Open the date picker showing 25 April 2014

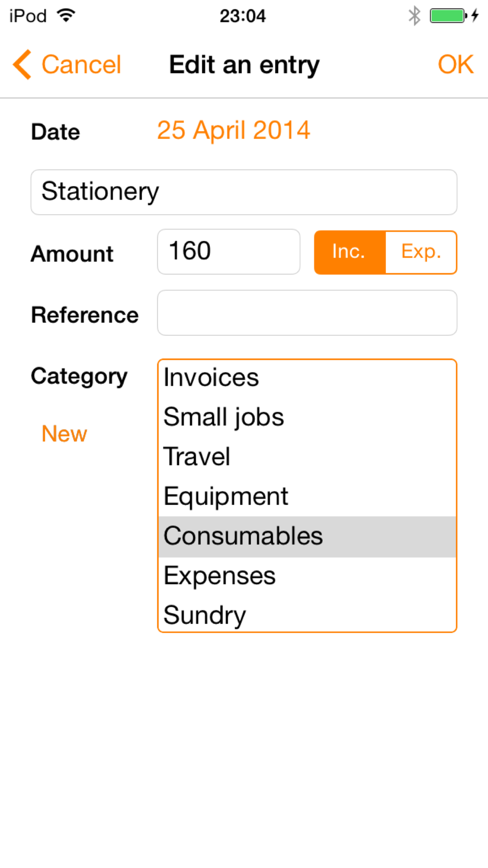coord(233,130)
